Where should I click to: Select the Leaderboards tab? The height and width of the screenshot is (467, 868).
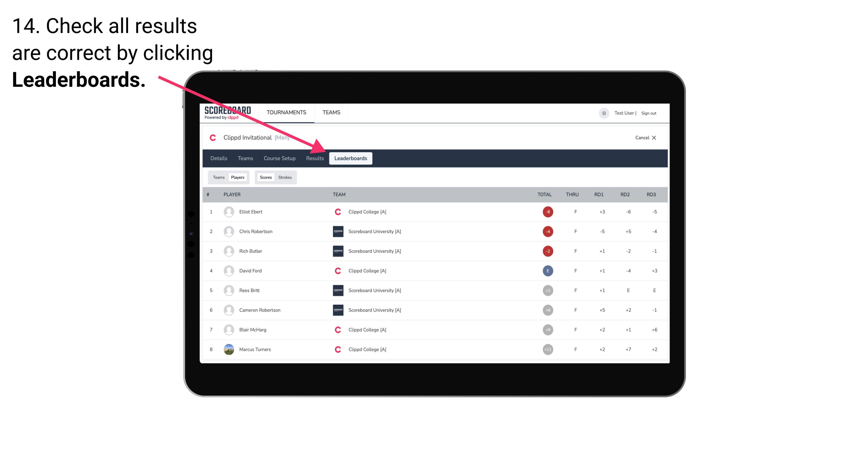351,158
